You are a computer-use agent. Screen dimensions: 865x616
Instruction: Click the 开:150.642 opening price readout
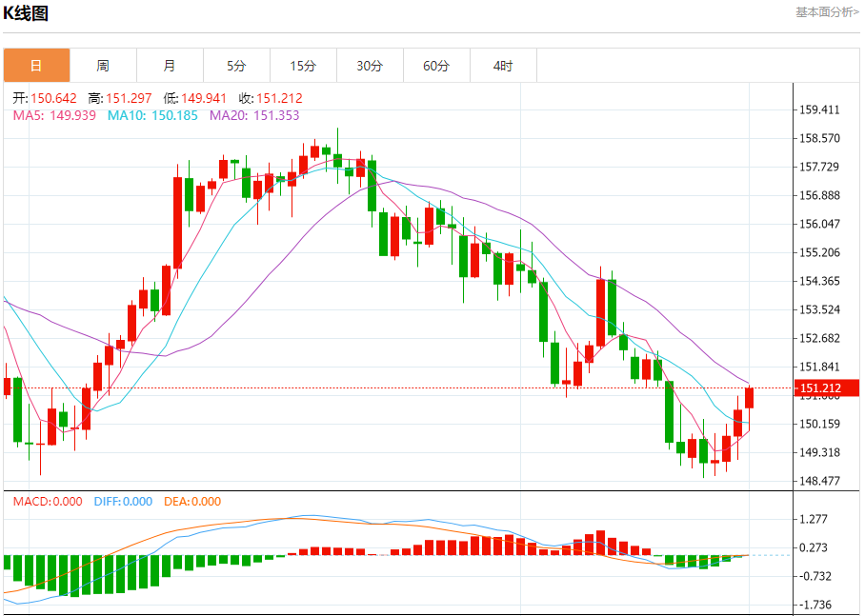[45, 98]
